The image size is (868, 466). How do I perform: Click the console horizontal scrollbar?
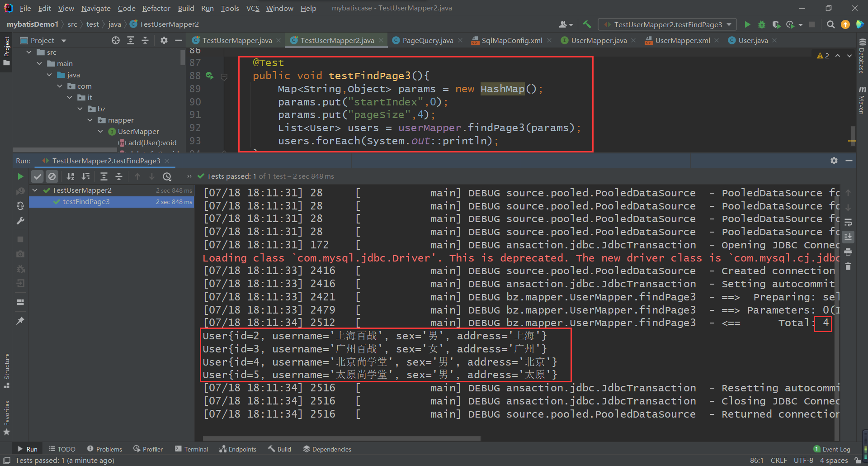coord(341,438)
